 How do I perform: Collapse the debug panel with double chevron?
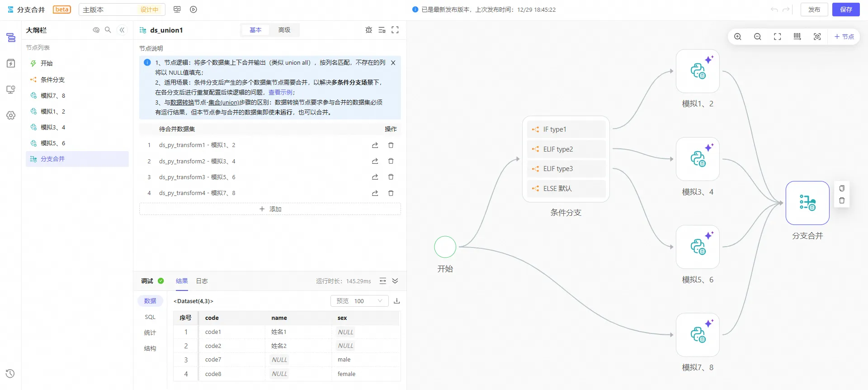tap(395, 281)
